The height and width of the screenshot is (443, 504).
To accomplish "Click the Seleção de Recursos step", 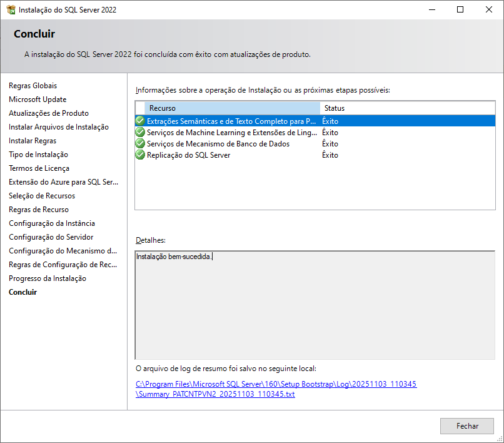I will (42, 196).
